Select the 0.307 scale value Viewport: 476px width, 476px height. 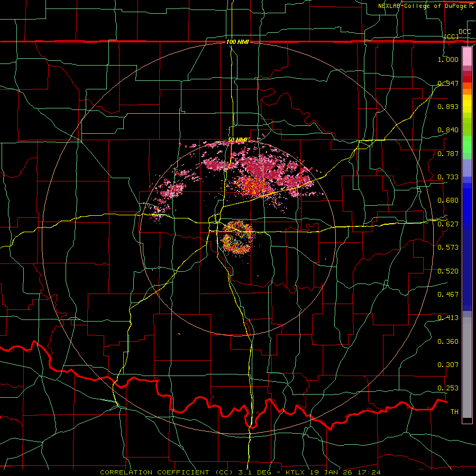[448, 364]
